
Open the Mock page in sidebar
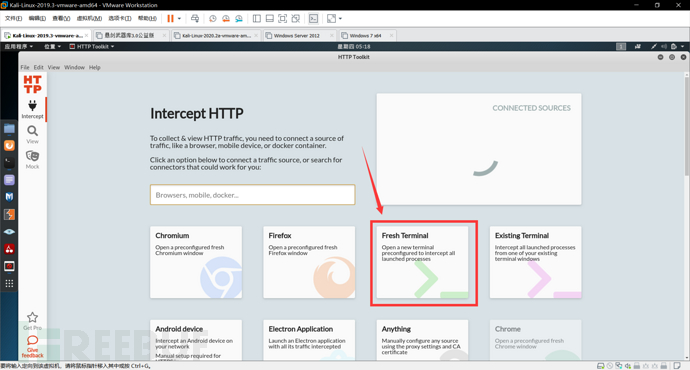click(x=32, y=159)
